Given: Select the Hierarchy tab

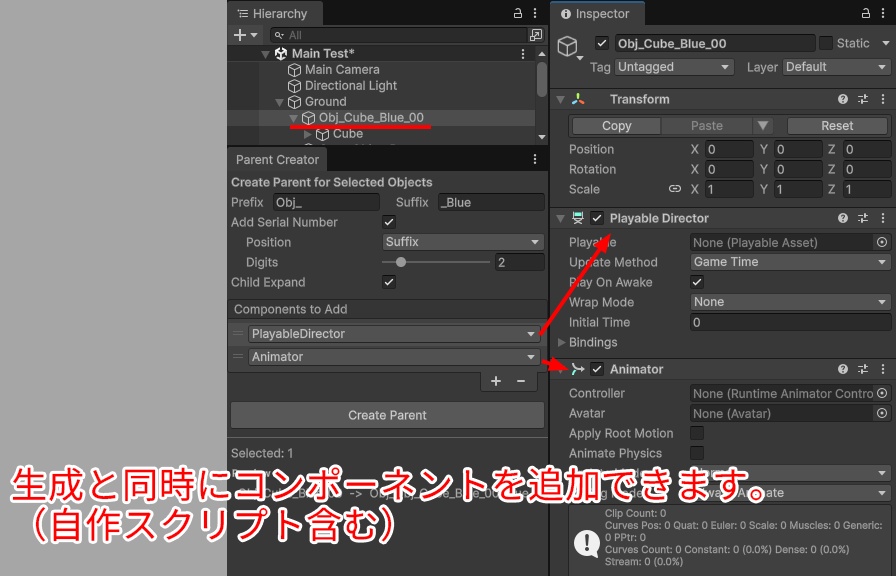Looking at the screenshot, I should [x=275, y=14].
